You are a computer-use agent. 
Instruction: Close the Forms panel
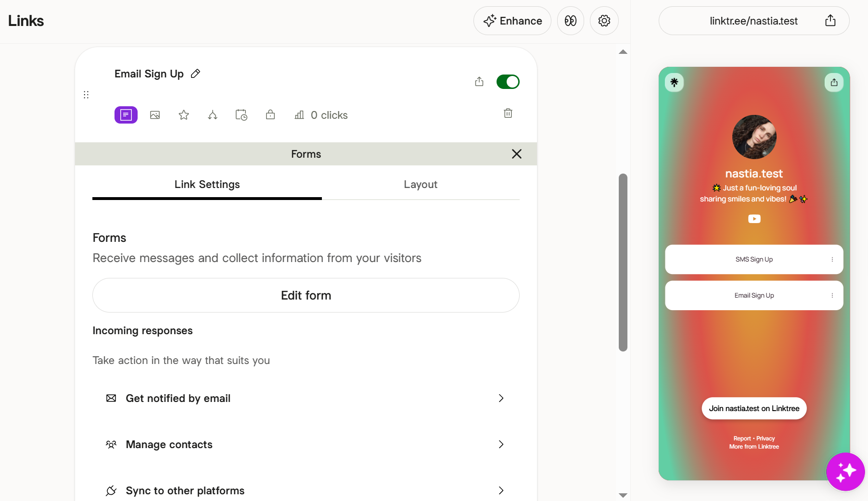click(517, 154)
